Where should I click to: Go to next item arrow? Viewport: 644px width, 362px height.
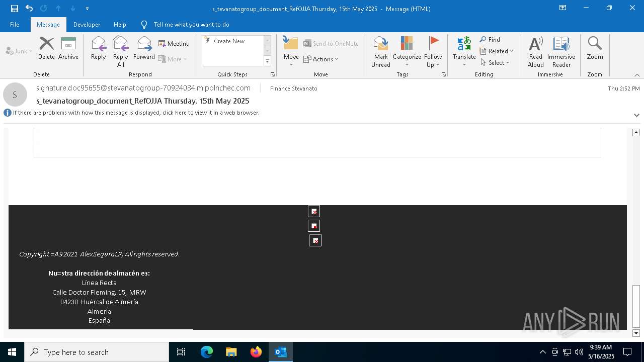click(73, 9)
